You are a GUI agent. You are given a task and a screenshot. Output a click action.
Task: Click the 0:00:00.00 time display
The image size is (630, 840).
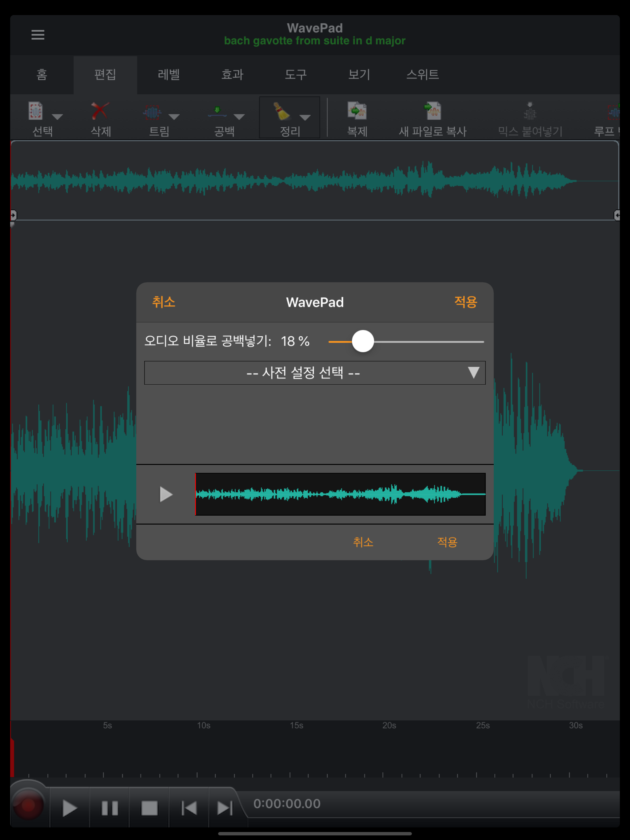(287, 803)
